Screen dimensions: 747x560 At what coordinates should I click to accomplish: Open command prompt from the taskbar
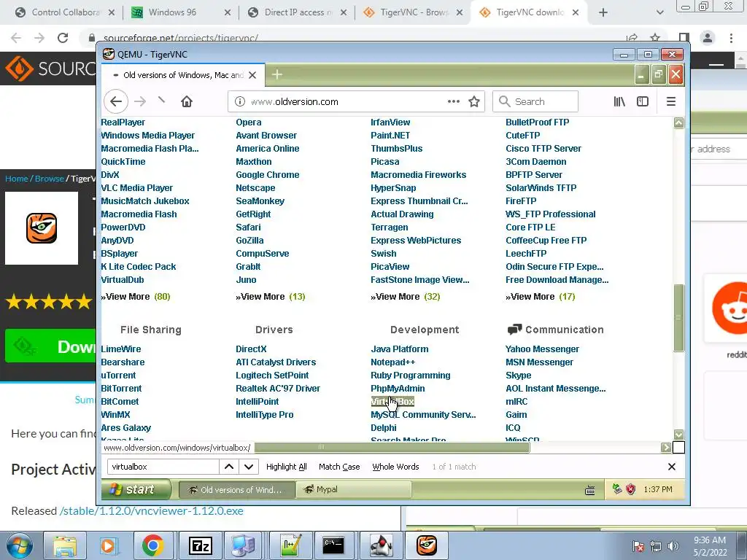pyautogui.click(x=333, y=545)
